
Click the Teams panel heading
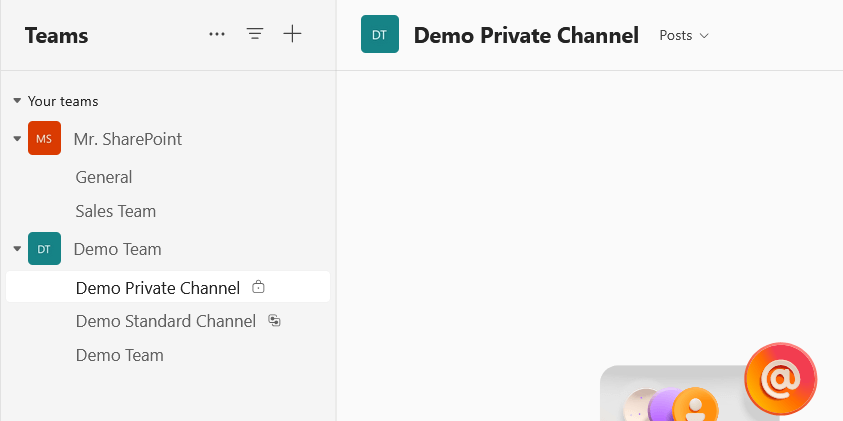[x=56, y=35]
